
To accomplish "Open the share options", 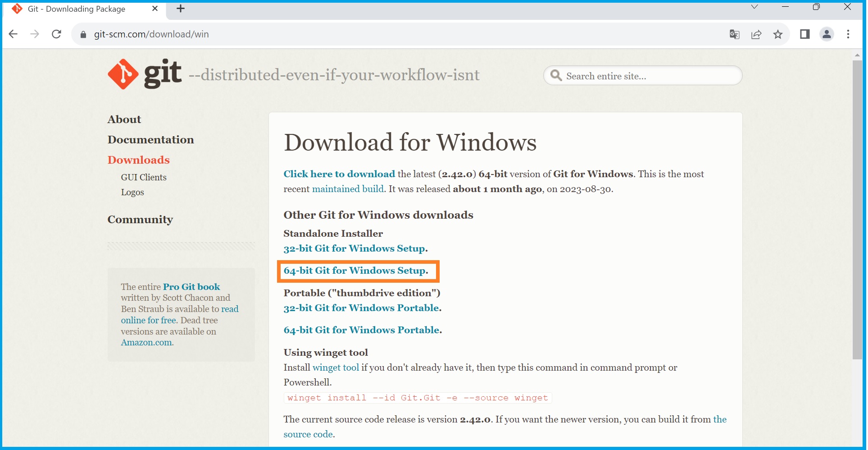I will [x=756, y=34].
